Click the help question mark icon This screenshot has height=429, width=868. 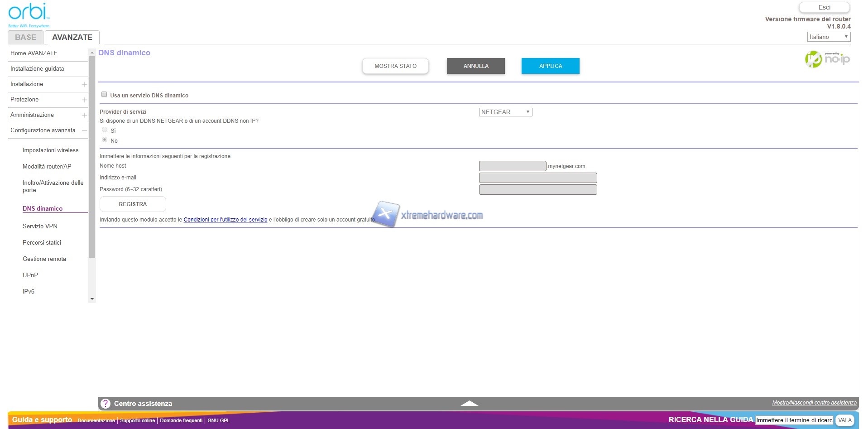pyautogui.click(x=106, y=404)
